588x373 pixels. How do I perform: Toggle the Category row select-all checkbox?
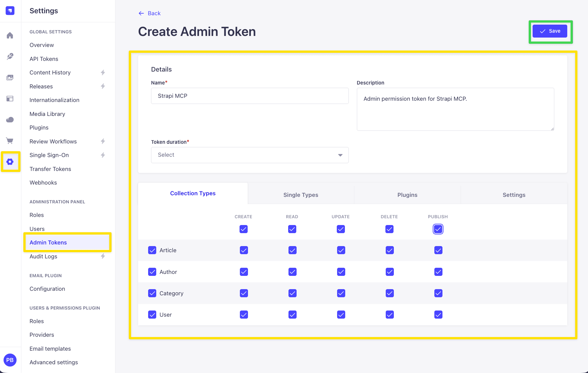click(152, 293)
